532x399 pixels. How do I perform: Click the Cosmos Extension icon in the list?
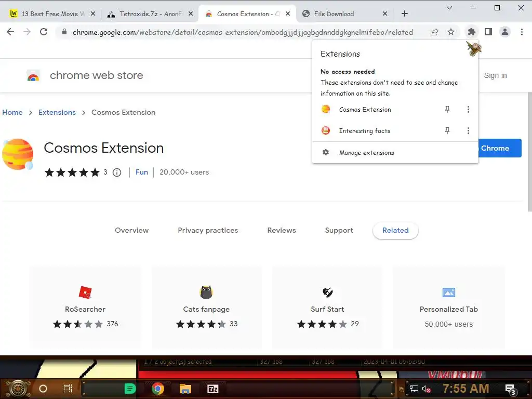tap(326, 109)
